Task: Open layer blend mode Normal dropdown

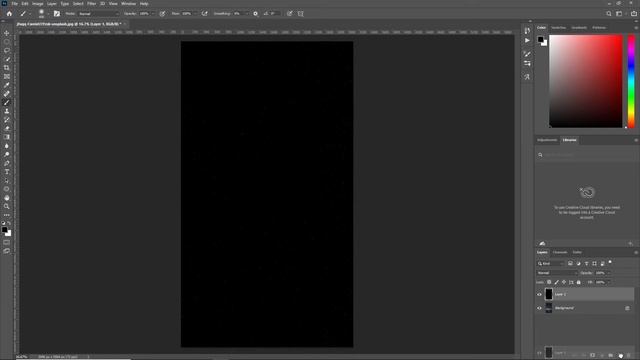Action: pos(557,273)
